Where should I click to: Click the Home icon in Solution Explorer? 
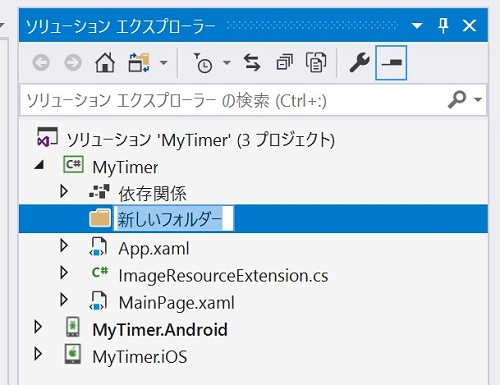click(105, 62)
